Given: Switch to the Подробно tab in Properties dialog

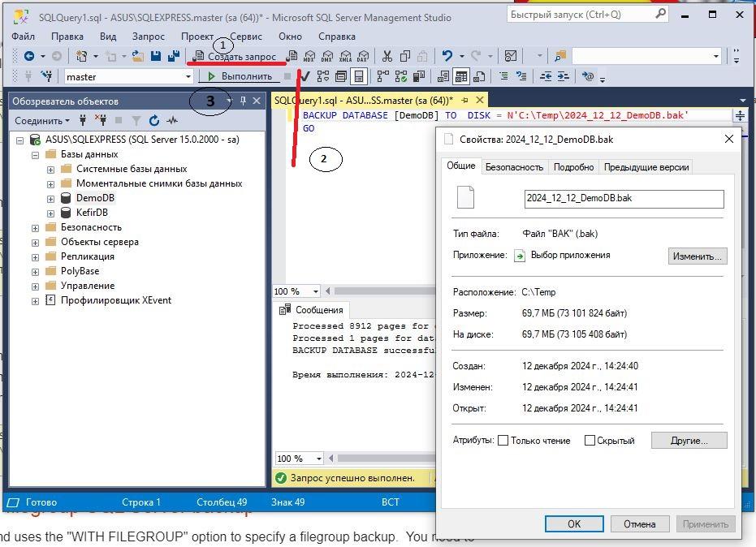Looking at the screenshot, I should pos(573,167).
